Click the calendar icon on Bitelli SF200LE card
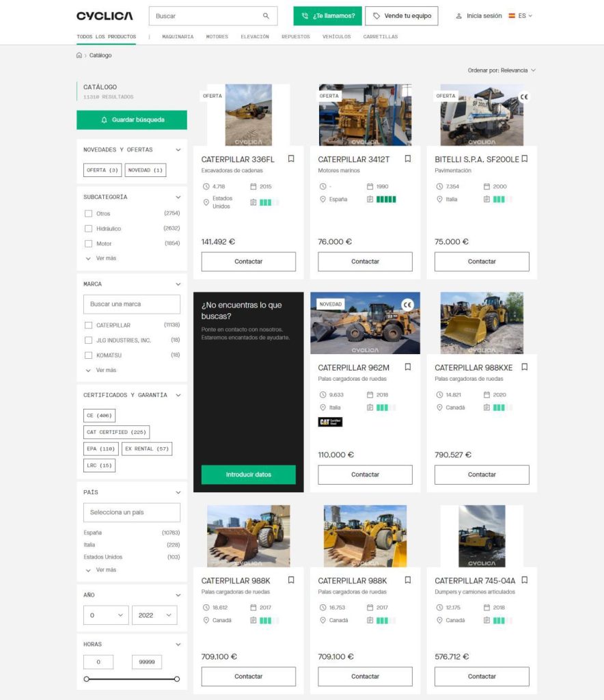This screenshot has height=700, width=604. (486, 187)
